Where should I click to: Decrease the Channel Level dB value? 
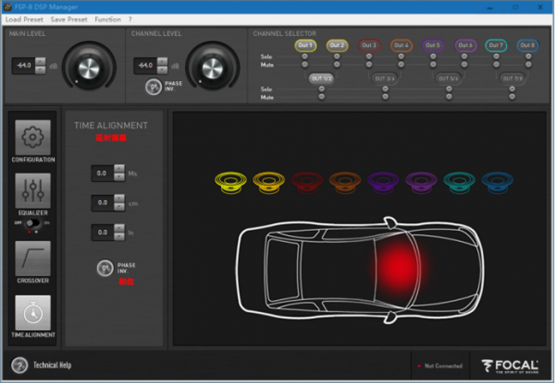[x=162, y=70]
